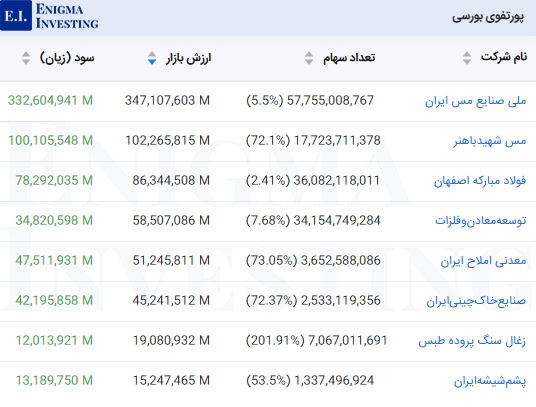
Task: Select market value 58,507,086 M
Action: [171, 220]
